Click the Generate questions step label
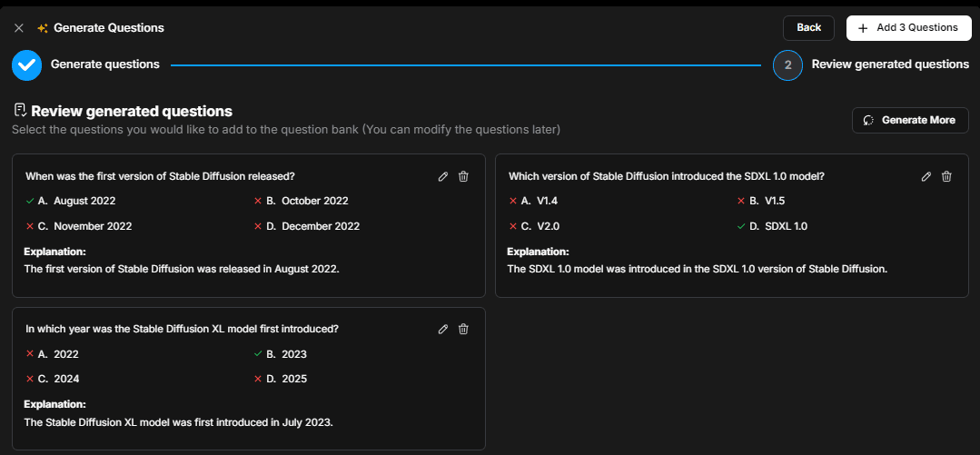Screen dimensions: 980x455 point(105,64)
